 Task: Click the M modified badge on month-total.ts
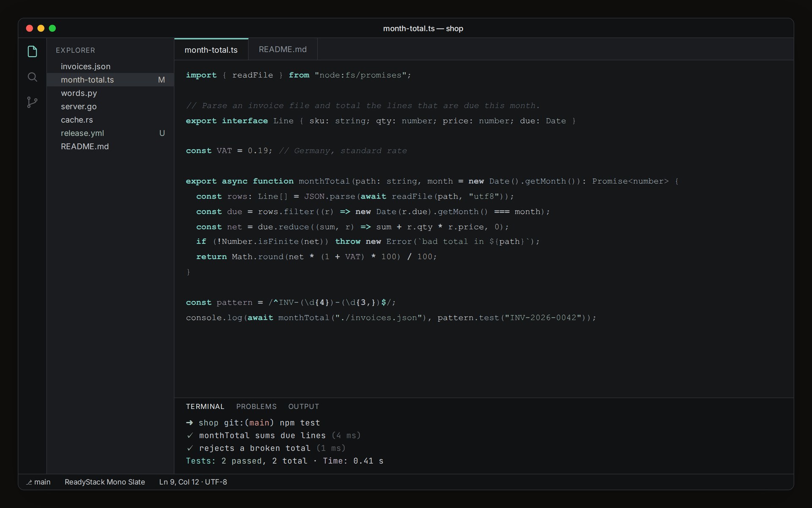[x=162, y=80]
